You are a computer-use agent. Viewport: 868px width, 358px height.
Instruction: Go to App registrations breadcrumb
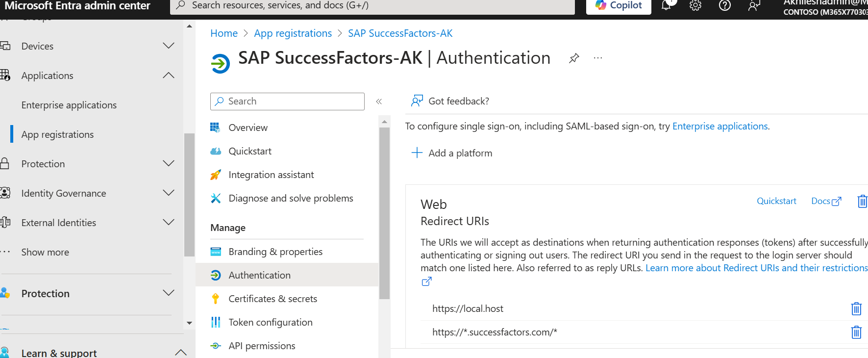point(293,33)
